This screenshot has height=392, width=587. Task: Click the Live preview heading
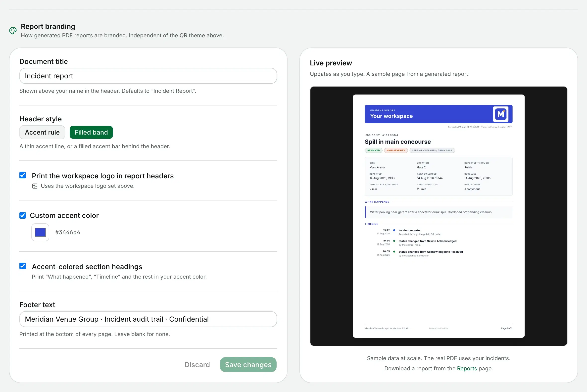tap(331, 63)
